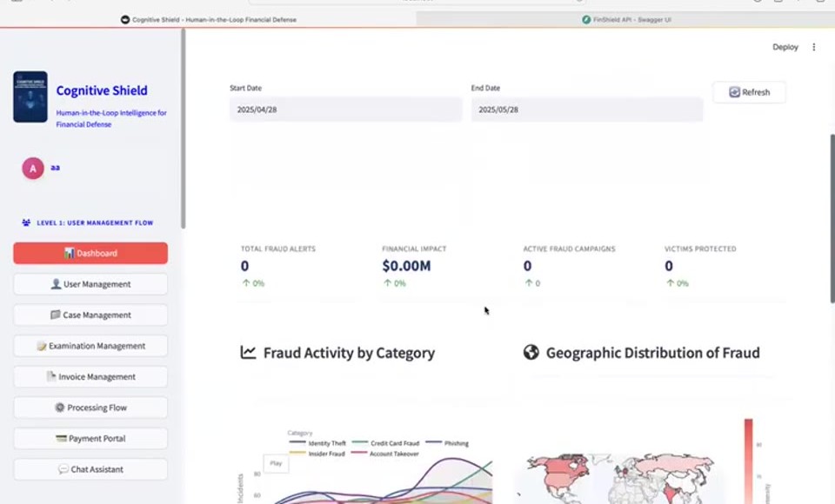
Task: Click the Cognitive Shield logo image
Action: click(30, 96)
